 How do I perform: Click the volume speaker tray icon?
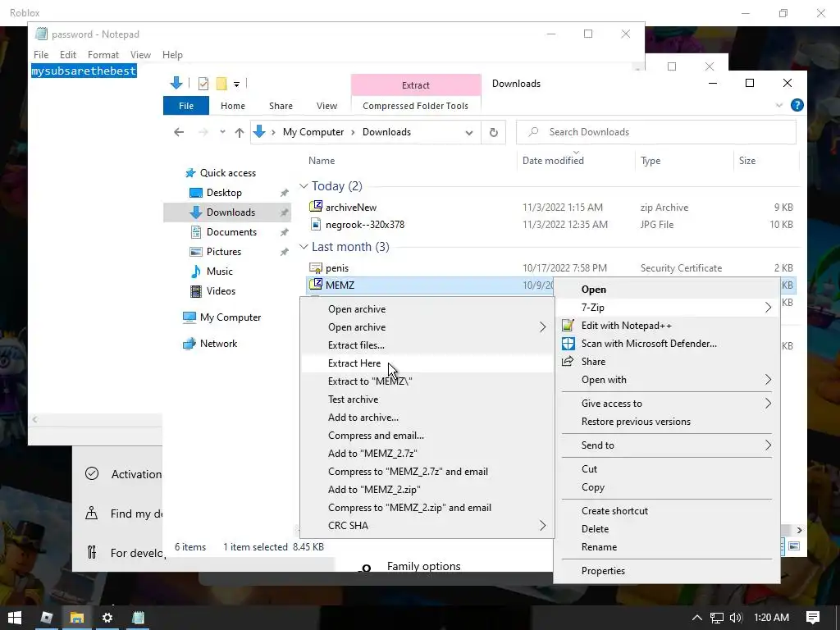(x=736, y=618)
